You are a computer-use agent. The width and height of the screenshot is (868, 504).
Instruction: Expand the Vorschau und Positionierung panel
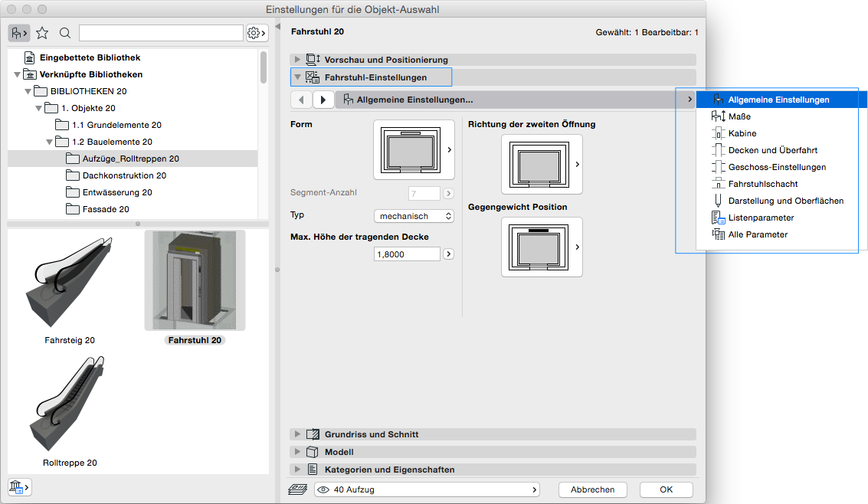tap(298, 60)
